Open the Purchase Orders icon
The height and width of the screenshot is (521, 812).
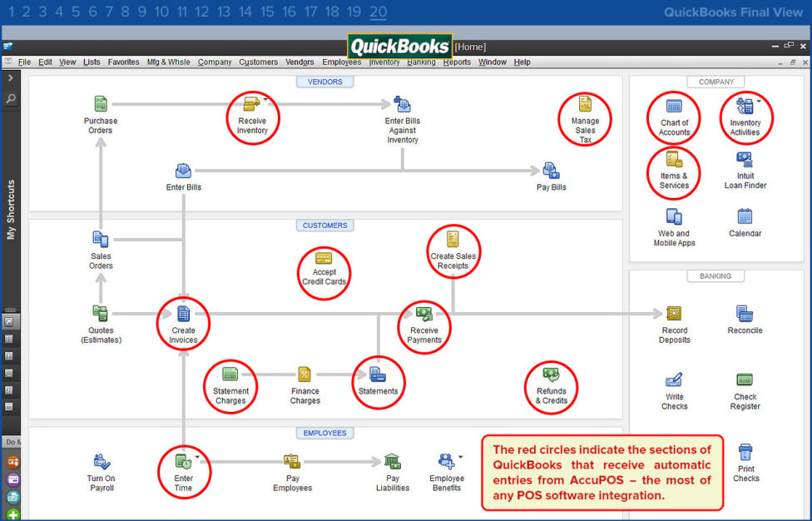click(101, 103)
